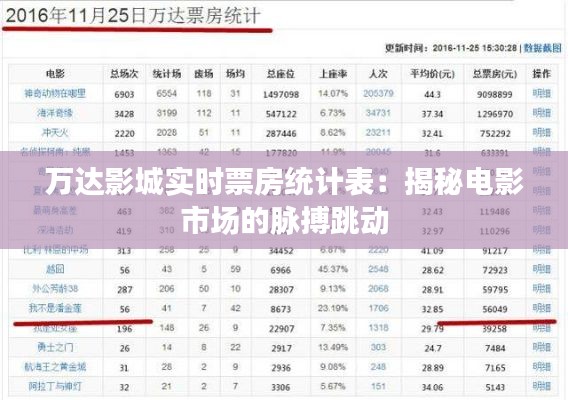Click the 人次 value 248
Image resolution: width=568 pixels, height=400 pixels.
coord(378,367)
